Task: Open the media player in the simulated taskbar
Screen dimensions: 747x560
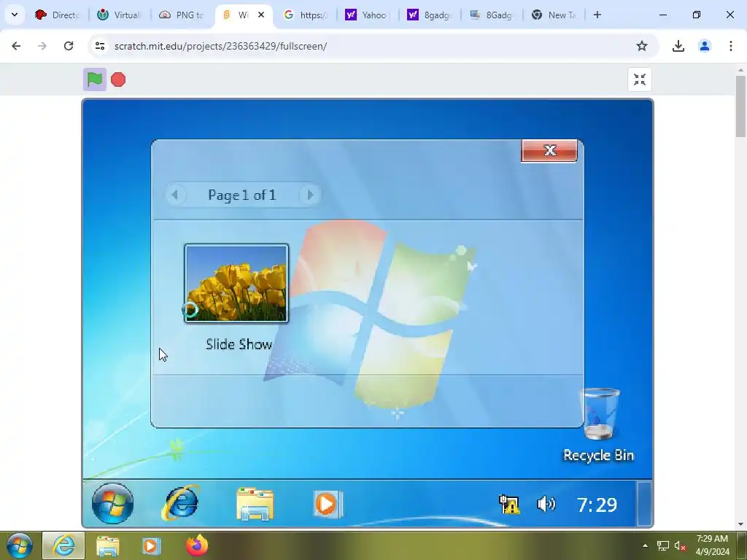Action: pos(328,504)
